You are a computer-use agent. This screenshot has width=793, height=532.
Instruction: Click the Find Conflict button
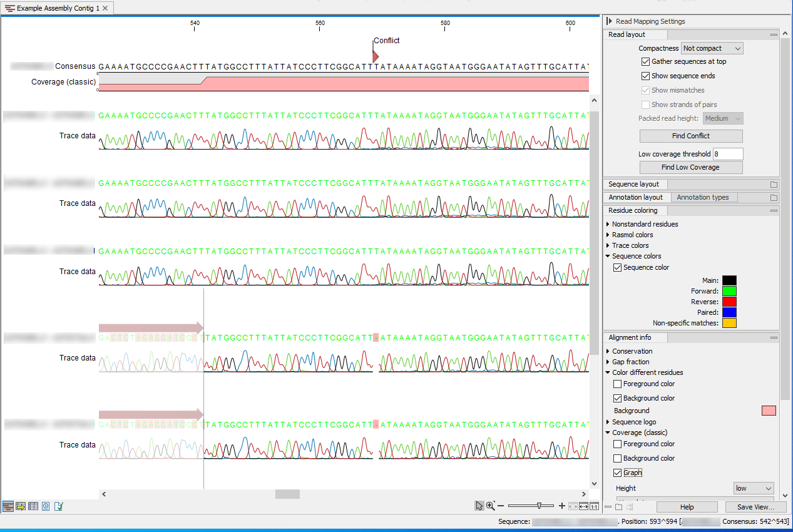click(690, 136)
